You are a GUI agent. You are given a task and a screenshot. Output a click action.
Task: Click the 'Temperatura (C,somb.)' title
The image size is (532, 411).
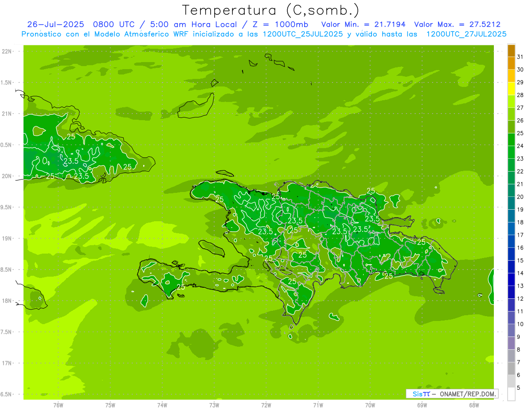[x=270, y=10]
